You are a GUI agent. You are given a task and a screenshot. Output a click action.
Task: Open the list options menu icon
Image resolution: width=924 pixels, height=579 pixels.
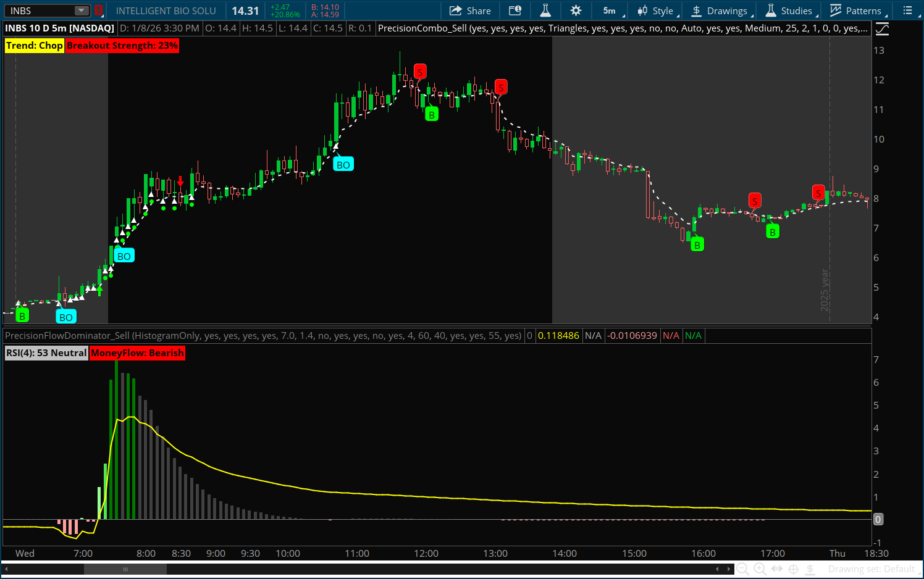pos(907,10)
